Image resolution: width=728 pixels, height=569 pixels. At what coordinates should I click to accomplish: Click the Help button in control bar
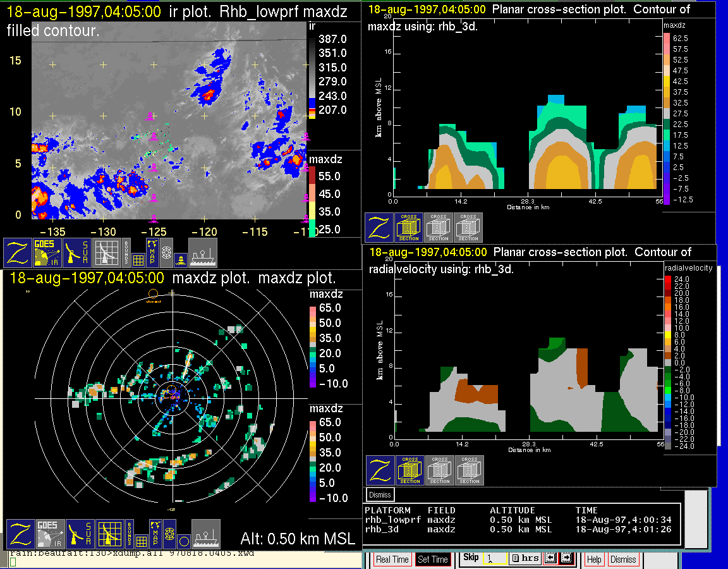tap(594, 560)
